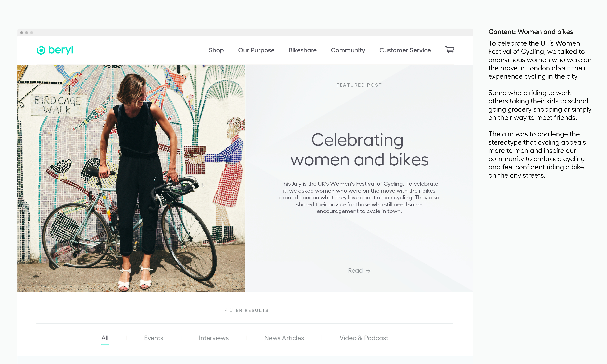This screenshot has height=364, width=607.
Task: Click the beryl hexagon logo icon
Action: click(41, 50)
